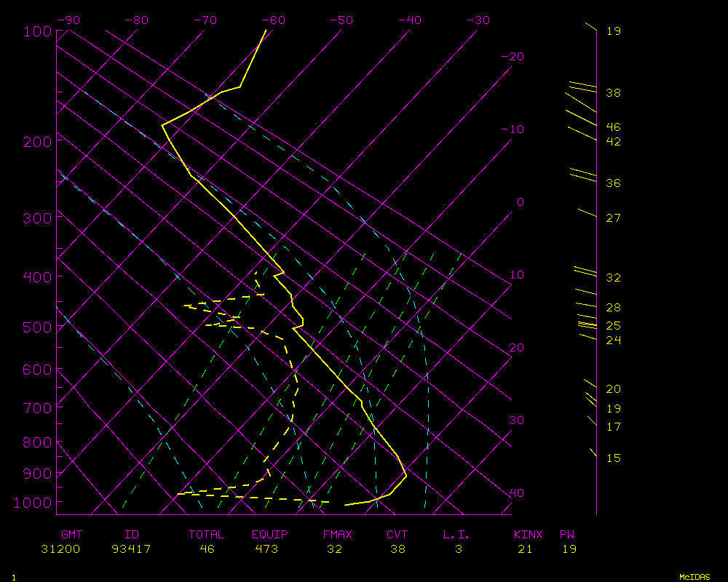Click the 0 isotherm label on right
Viewport: 728px width, 582px height.
click(x=520, y=202)
